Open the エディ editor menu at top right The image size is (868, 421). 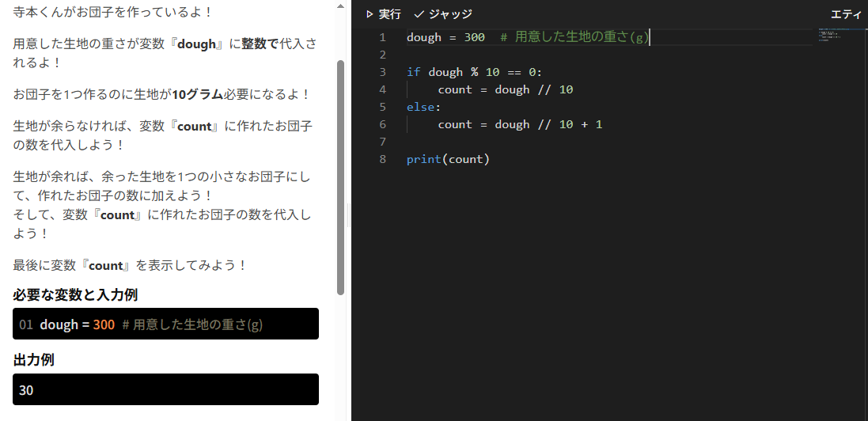[x=848, y=14]
